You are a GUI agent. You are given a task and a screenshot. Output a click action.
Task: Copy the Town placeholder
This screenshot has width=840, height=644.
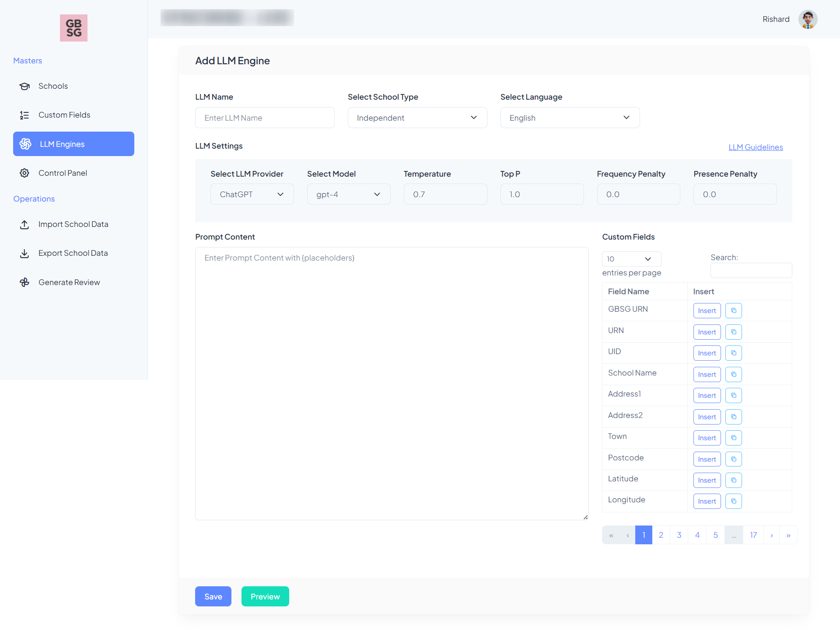[734, 438]
